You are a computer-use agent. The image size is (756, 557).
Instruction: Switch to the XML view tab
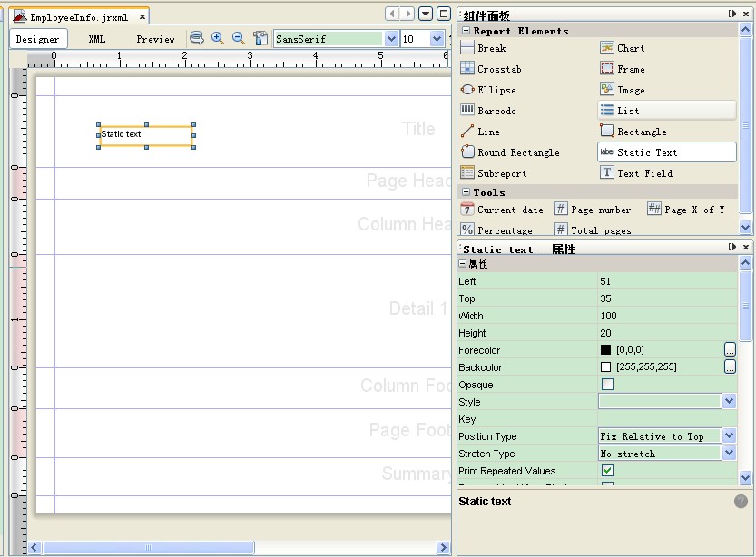pos(96,39)
